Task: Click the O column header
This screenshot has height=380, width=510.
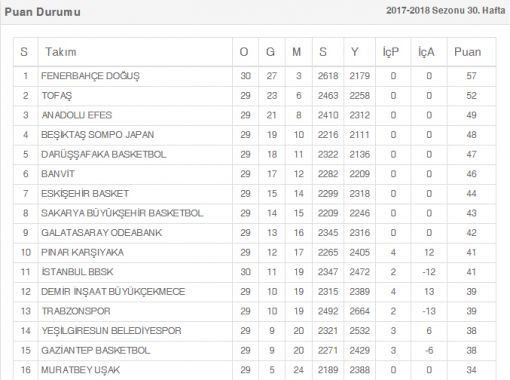Action: coord(244,52)
